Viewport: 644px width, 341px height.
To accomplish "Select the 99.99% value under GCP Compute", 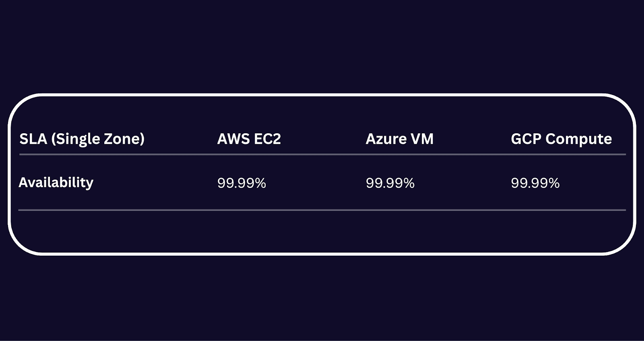I will pyautogui.click(x=535, y=183).
